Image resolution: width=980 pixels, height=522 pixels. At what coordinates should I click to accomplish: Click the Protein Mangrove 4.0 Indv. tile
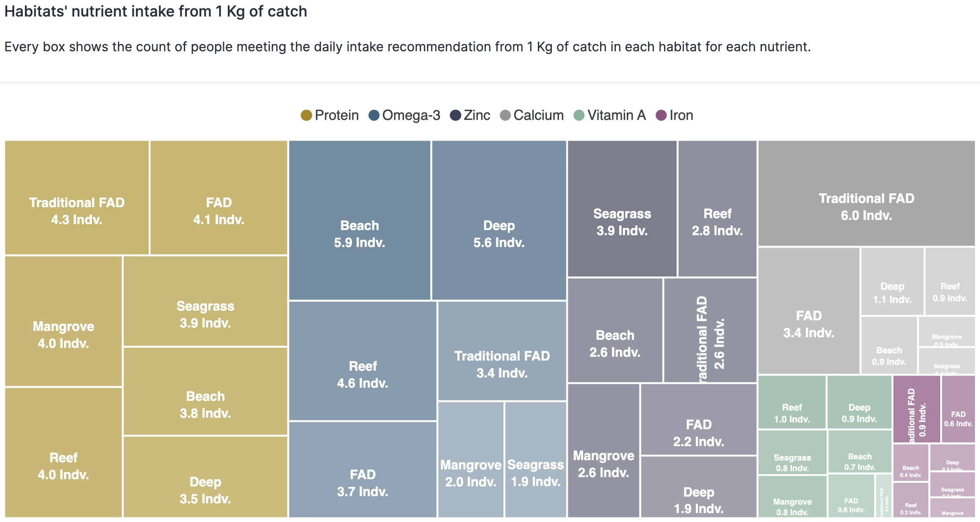64,321
